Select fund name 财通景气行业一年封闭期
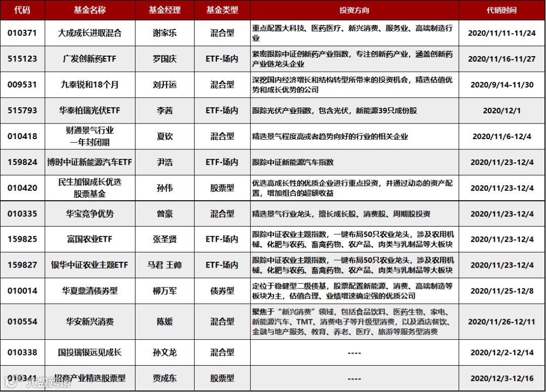The height and width of the screenshot is (392, 546). click(x=90, y=136)
